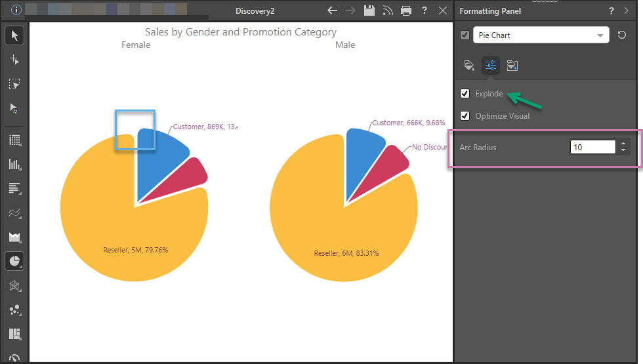The width and height of the screenshot is (643, 364).
Task: Open help in Formatting Panel
Action: (612, 11)
